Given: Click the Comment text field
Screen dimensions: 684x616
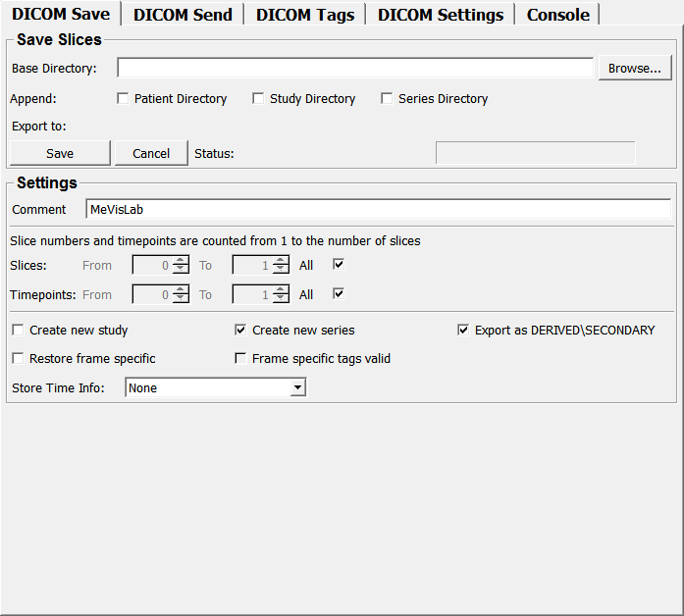Looking at the screenshot, I should 378,209.
